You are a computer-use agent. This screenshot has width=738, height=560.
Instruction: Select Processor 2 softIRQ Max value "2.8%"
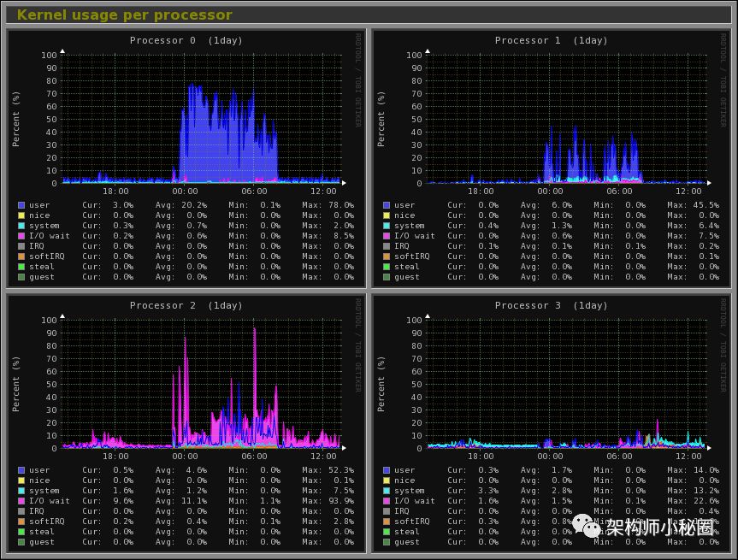(344, 522)
